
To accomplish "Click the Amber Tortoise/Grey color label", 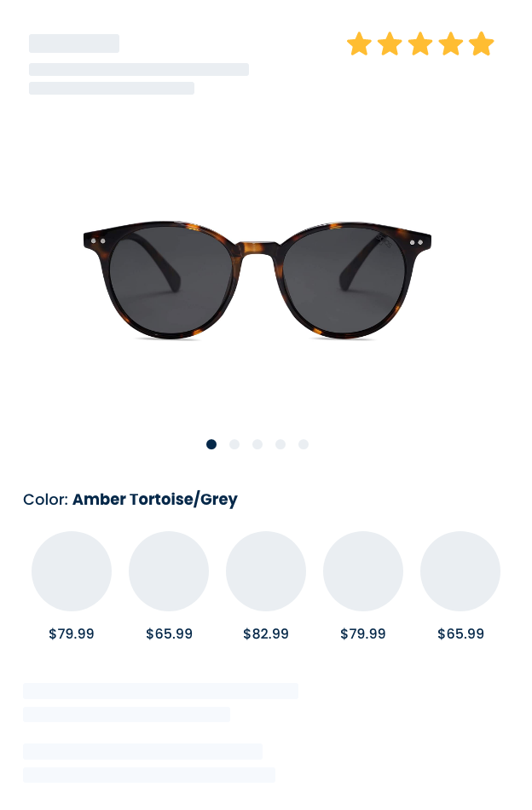I will click(155, 500).
